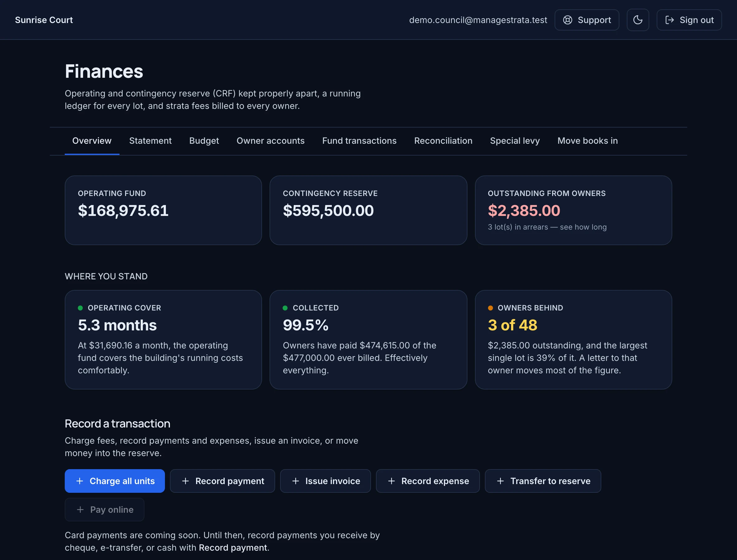Switch to the Special levy tab

click(x=515, y=141)
